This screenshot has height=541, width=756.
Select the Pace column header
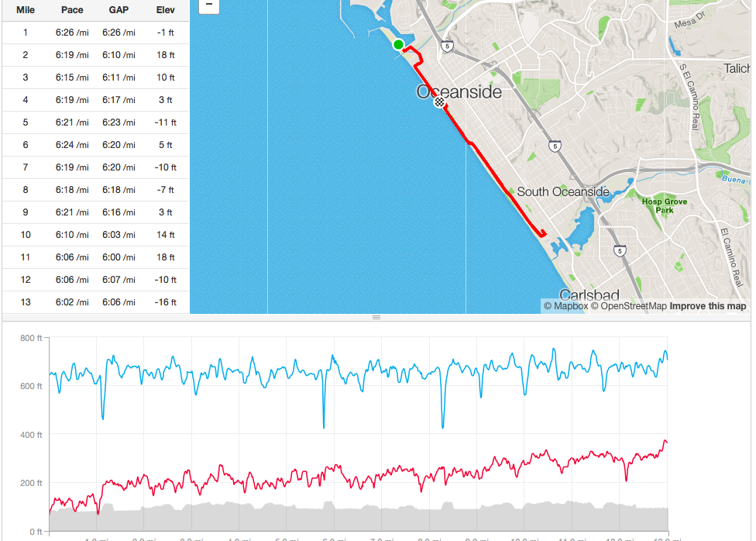click(x=72, y=10)
